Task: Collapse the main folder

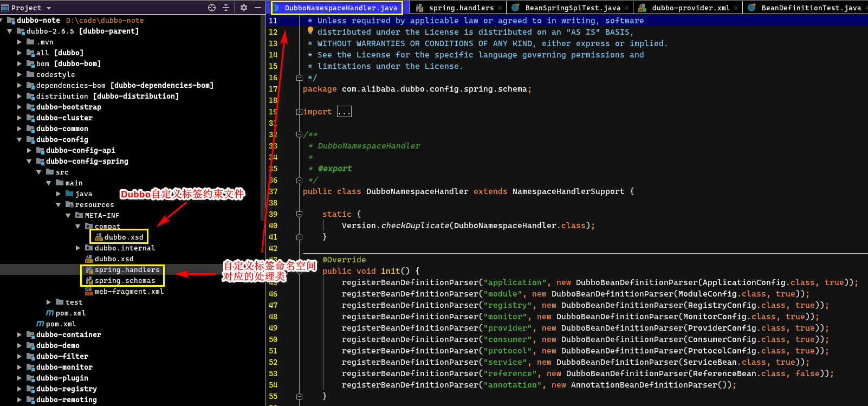Action: click(49, 183)
